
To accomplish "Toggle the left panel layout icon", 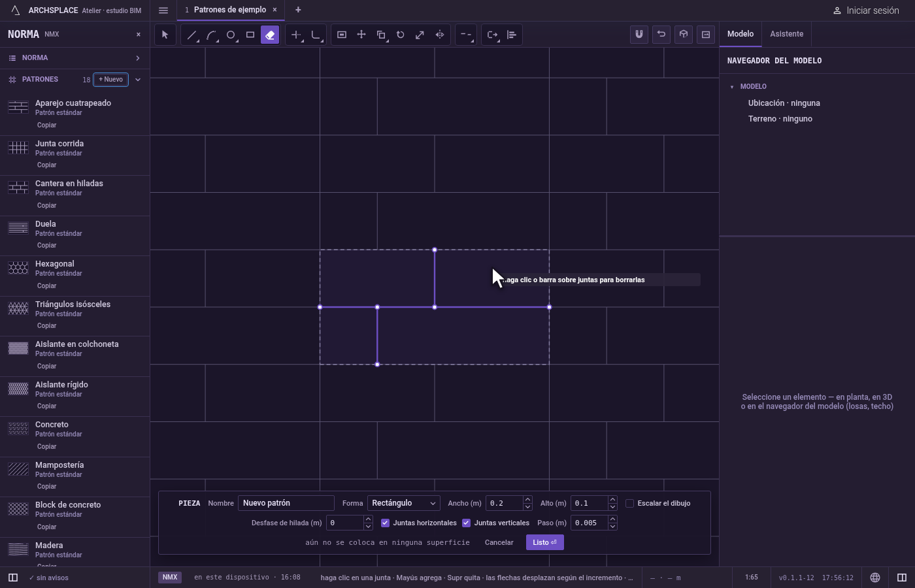I will pyautogui.click(x=12, y=578).
